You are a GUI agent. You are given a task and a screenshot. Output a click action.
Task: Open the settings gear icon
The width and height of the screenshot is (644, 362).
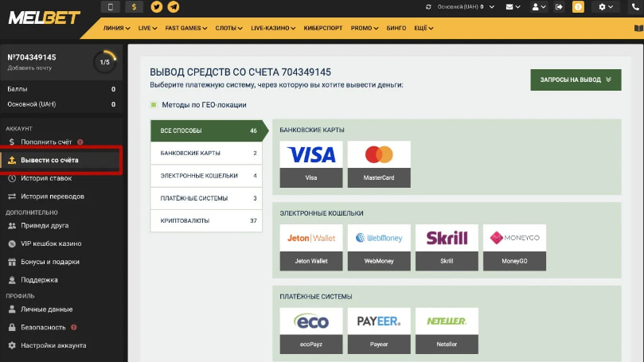point(606,7)
